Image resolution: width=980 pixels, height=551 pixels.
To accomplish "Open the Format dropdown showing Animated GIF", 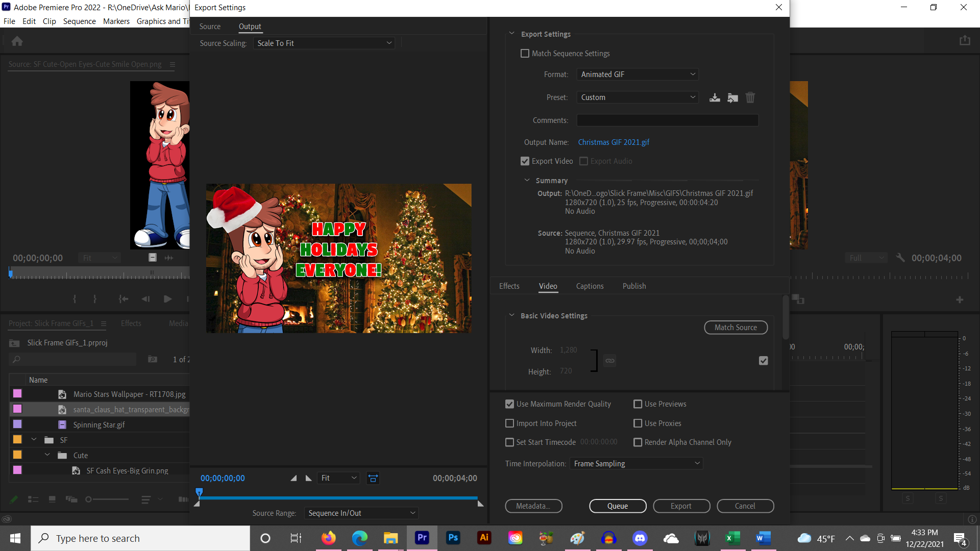I will pyautogui.click(x=637, y=74).
